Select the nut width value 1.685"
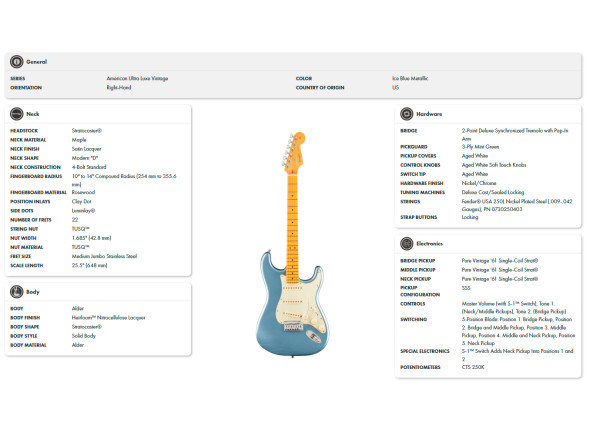This screenshot has width=590, height=434. [x=91, y=238]
